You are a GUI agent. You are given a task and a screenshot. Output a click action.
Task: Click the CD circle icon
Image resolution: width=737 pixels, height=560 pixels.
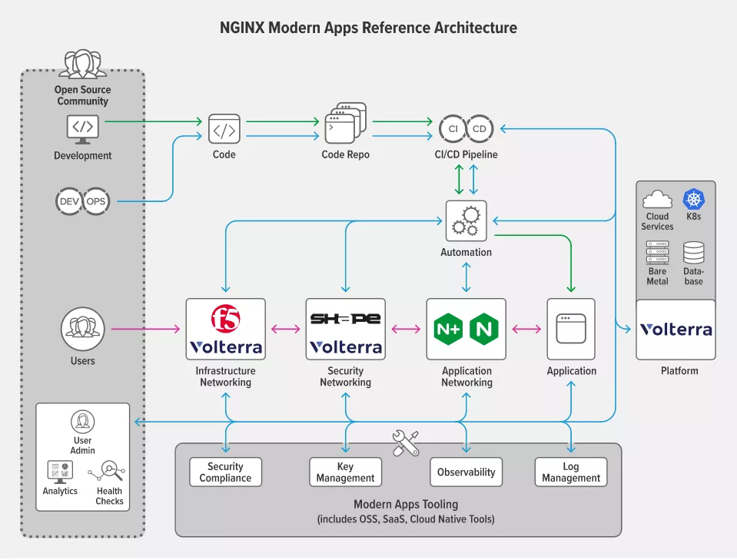point(480,129)
